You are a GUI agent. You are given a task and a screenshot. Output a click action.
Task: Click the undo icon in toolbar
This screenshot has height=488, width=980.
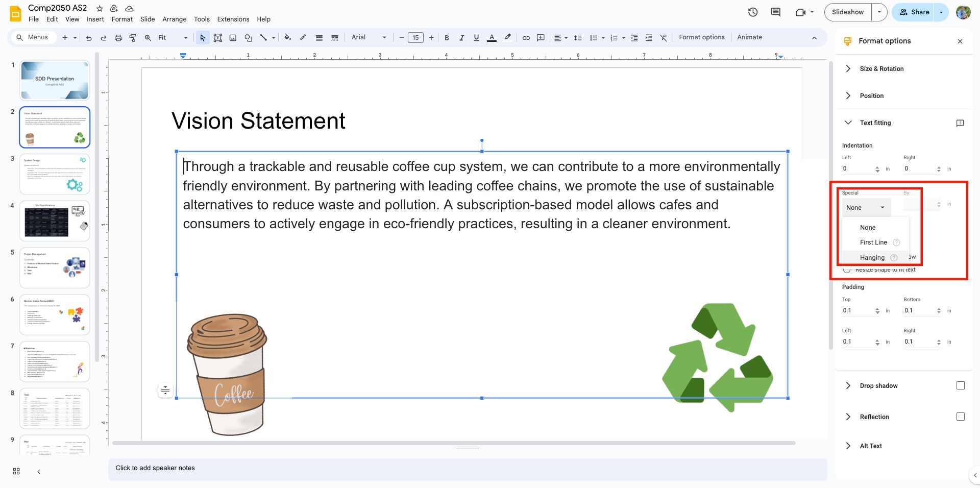[89, 38]
